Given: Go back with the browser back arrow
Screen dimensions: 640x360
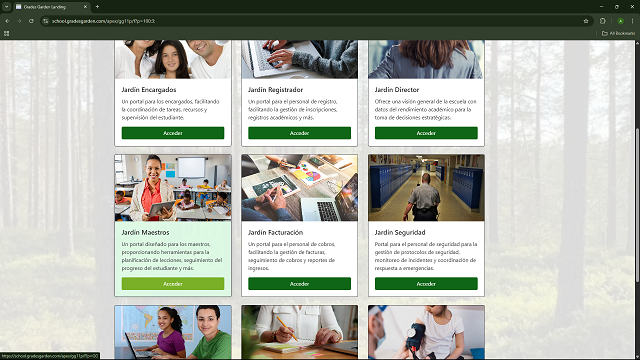Looking at the screenshot, I should point(7,21).
